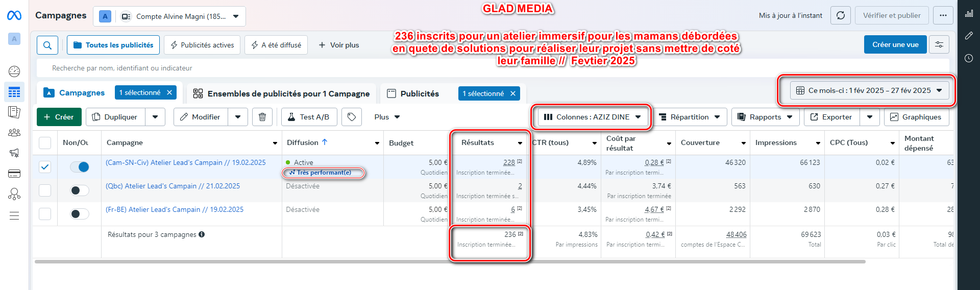Click the Modifier button
This screenshot has width=980, height=290.
point(201,117)
